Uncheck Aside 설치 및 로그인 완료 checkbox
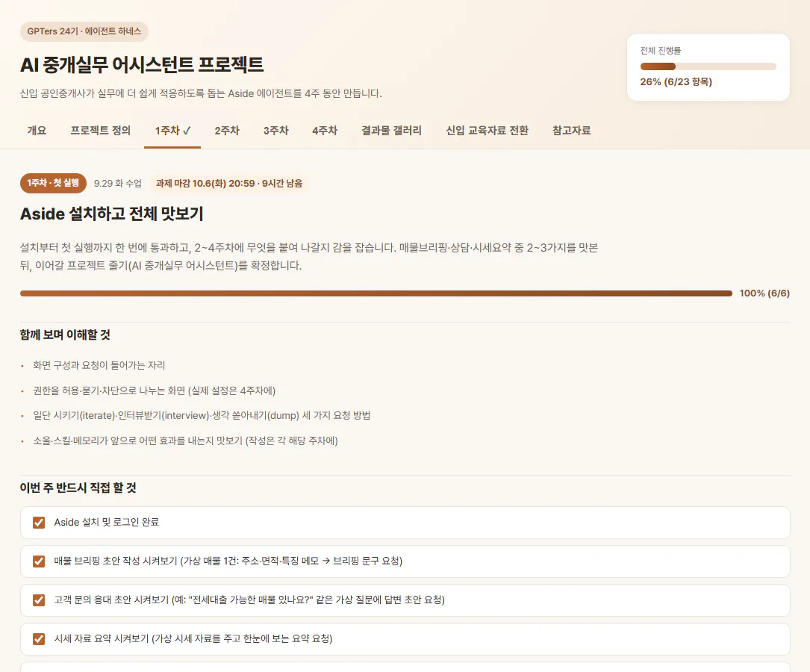The image size is (810, 672). 39,523
